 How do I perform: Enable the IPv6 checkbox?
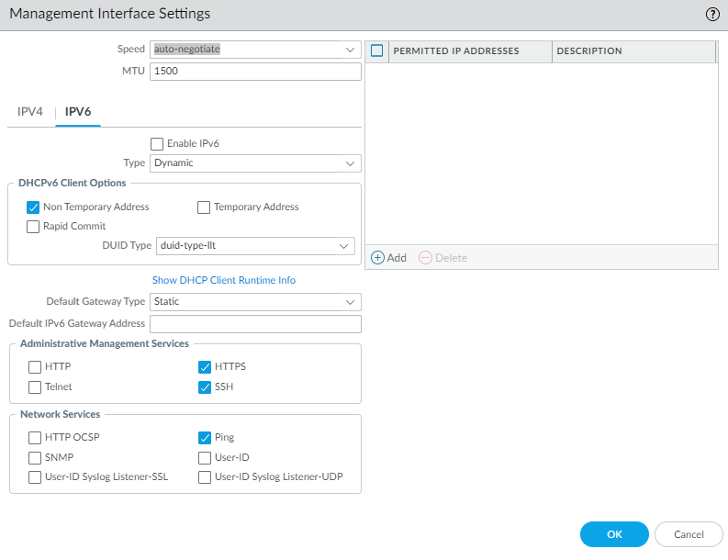157,143
